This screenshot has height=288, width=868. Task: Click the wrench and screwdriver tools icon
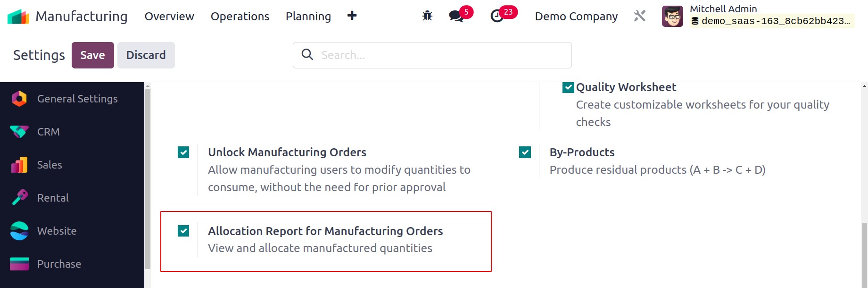(639, 16)
